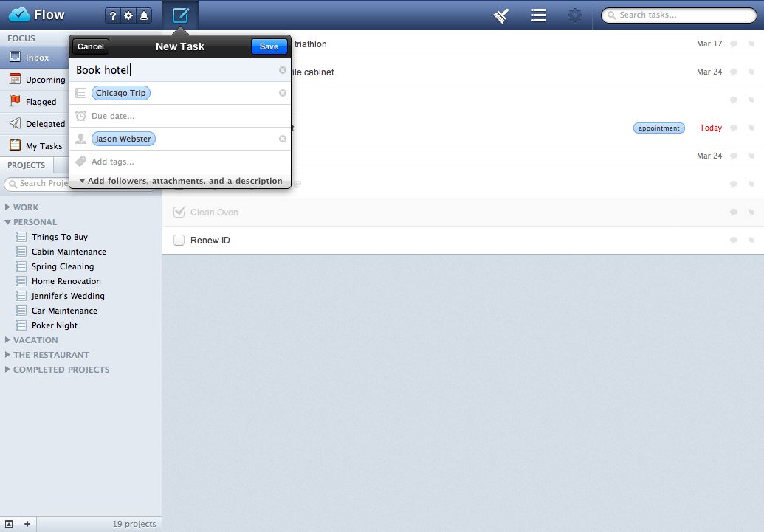Click the bottom-left sidebar toggle icon
The height and width of the screenshot is (532, 764).
pyautogui.click(x=9, y=524)
